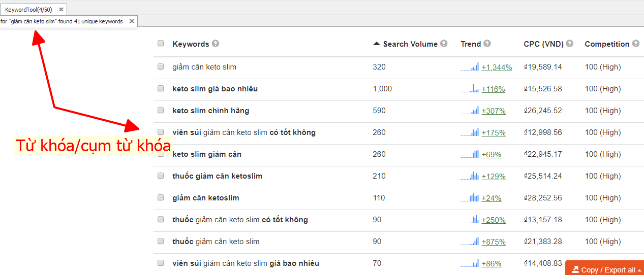The width and height of the screenshot is (644, 275).
Task: Open the +175% trend link
Action: [x=494, y=133]
